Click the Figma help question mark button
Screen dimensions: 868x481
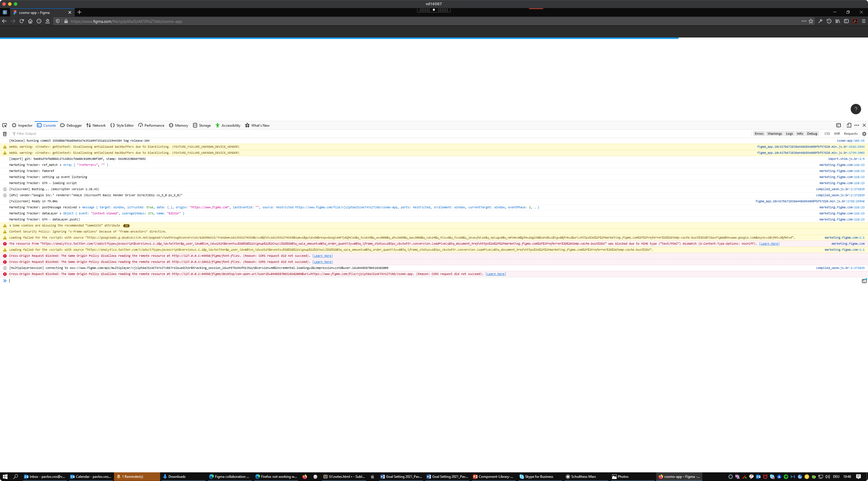pos(856,109)
